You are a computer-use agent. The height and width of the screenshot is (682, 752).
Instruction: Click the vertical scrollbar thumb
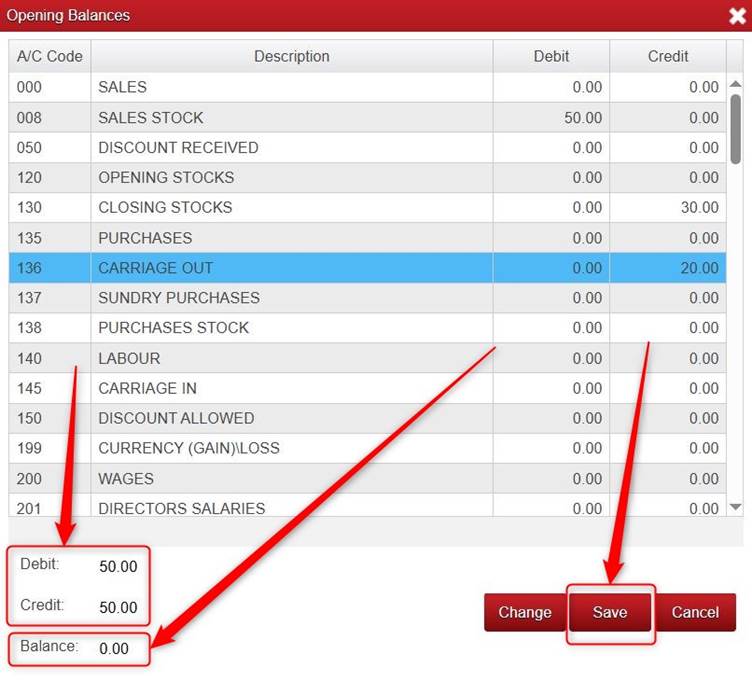(x=735, y=129)
